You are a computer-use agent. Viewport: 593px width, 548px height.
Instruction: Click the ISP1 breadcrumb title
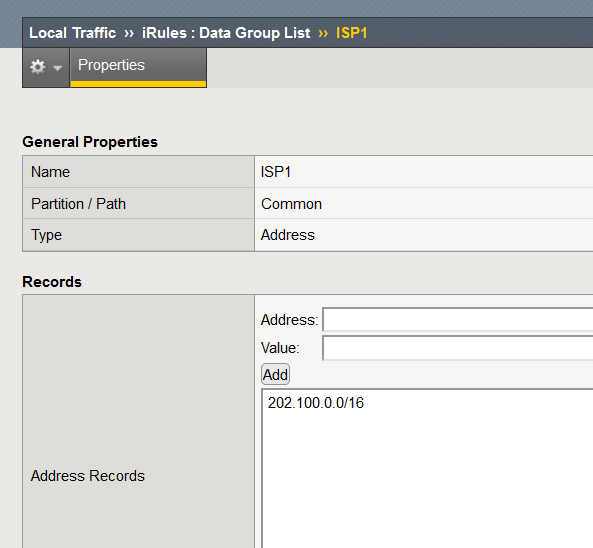tap(351, 33)
